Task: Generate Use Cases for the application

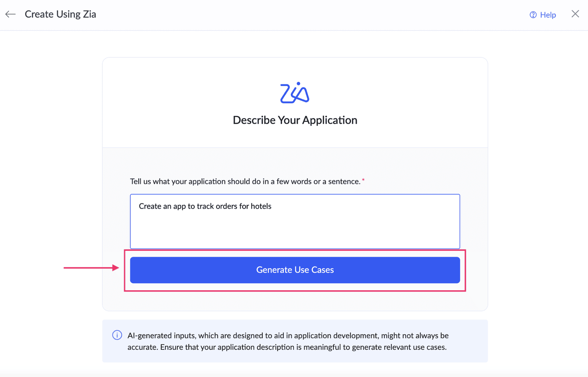Action: coord(295,270)
